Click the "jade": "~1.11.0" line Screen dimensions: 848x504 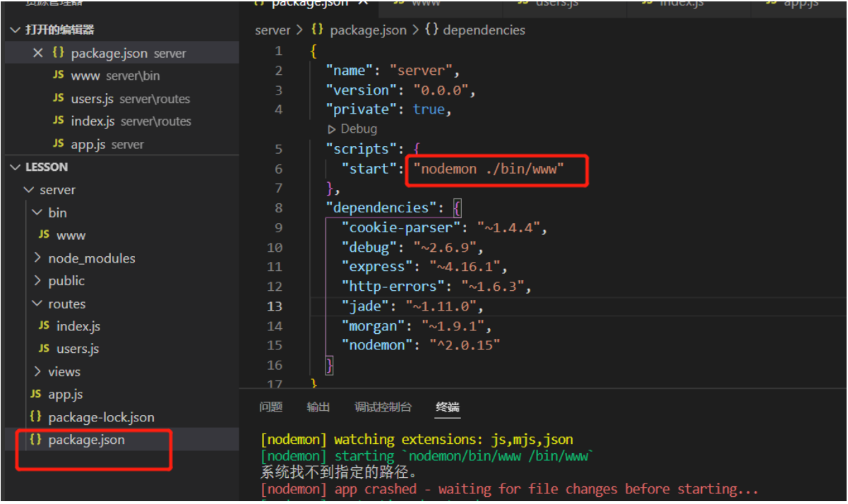point(412,306)
